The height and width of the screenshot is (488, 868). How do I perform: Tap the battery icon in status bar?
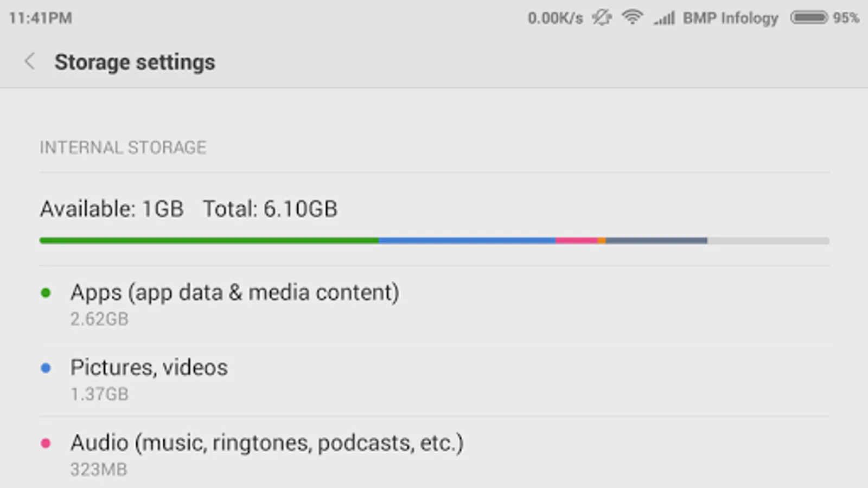pyautogui.click(x=809, y=18)
